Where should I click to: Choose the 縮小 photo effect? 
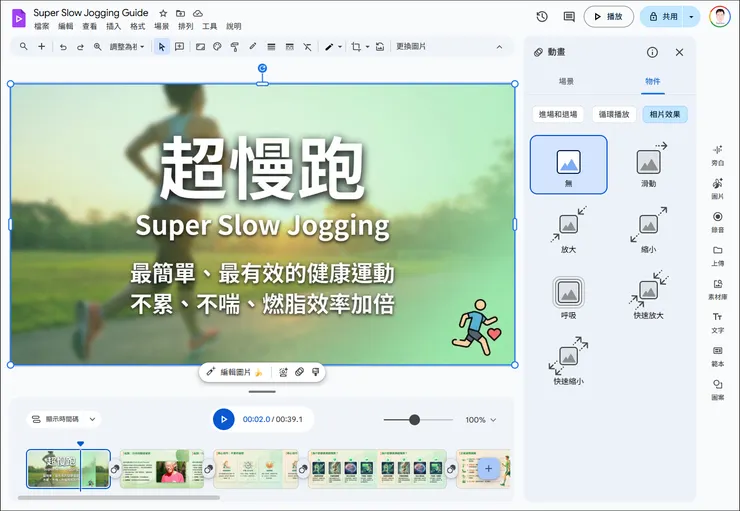coord(648,230)
